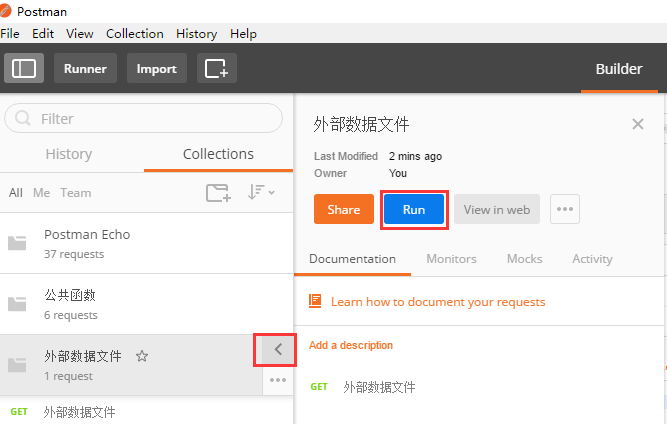The image size is (667, 424).
Task: Focus the Filter search field
Action: (143, 118)
